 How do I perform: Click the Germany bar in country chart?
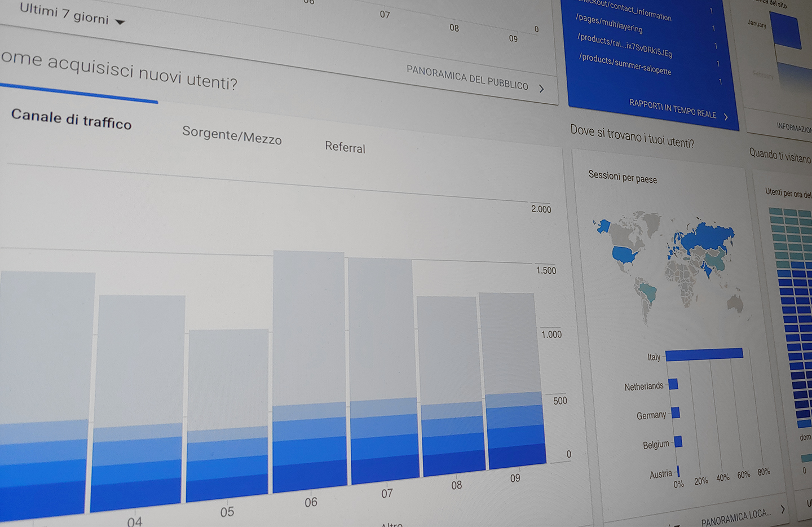tap(675, 413)
